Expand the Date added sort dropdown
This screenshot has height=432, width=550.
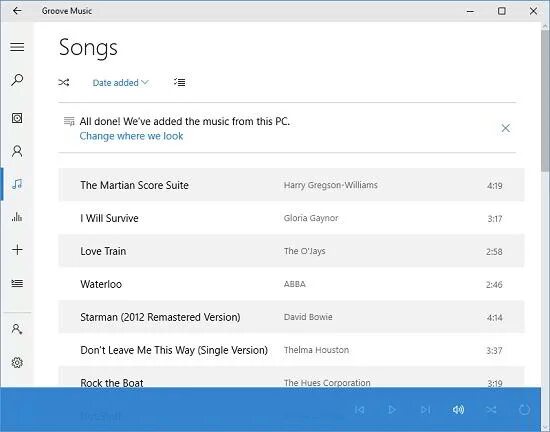[121, 83]
